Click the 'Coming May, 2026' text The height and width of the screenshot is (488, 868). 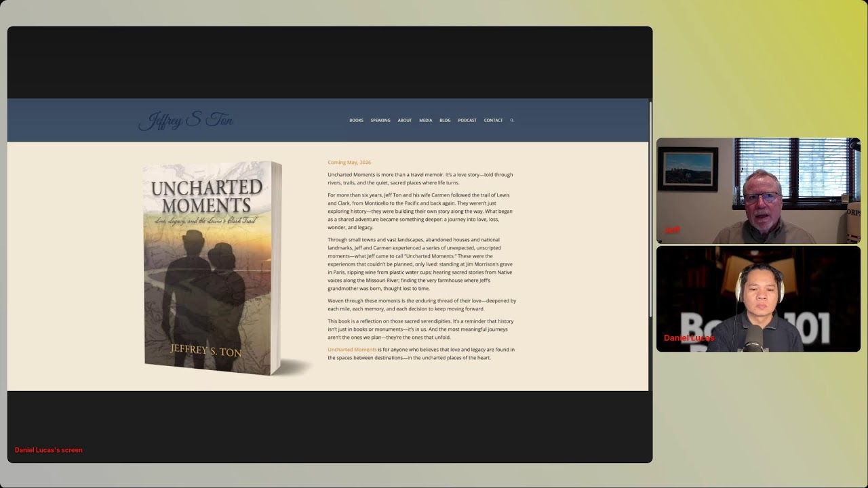(349, 163)
